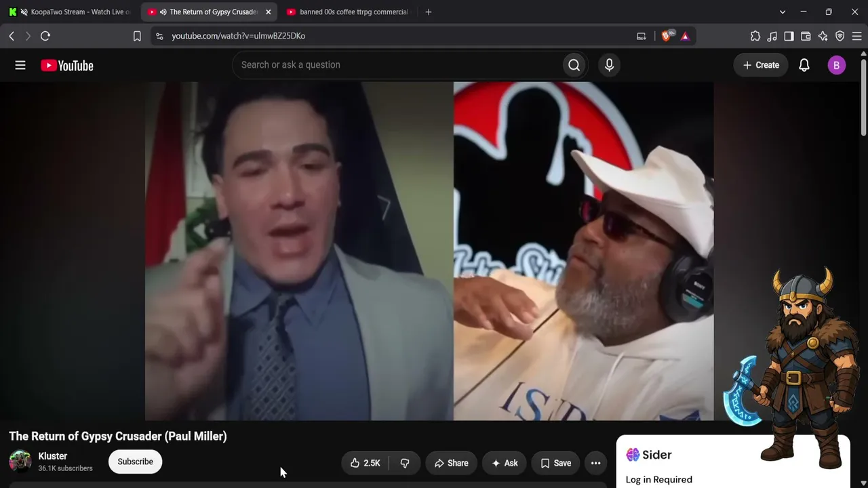Reload the current page
The image size is (868, 488).
coord(45,36)
